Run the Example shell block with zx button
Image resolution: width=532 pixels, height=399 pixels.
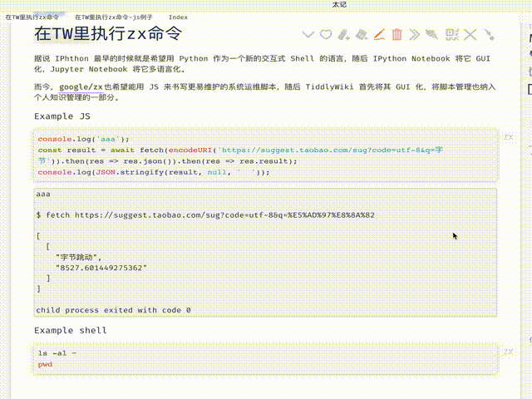pyautogui.click(x=508, y=352)
